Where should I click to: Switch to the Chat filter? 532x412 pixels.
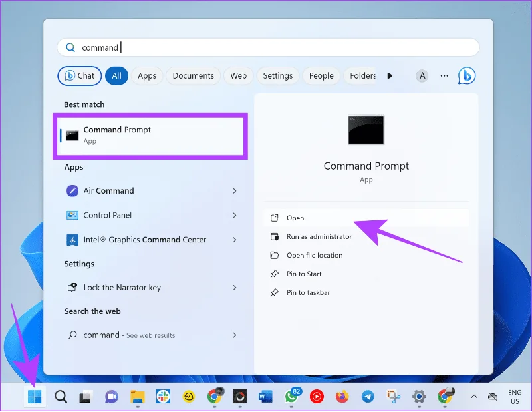[x=79, y=75]
